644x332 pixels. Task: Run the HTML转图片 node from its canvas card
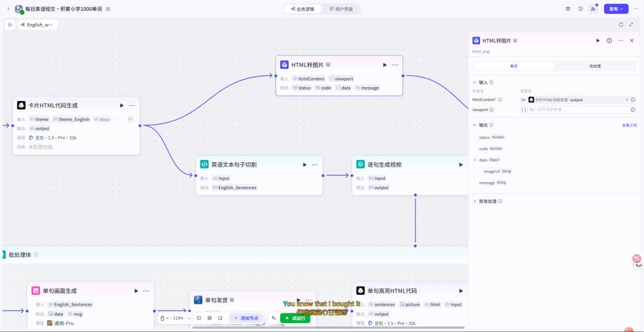(x=385, y=65)
